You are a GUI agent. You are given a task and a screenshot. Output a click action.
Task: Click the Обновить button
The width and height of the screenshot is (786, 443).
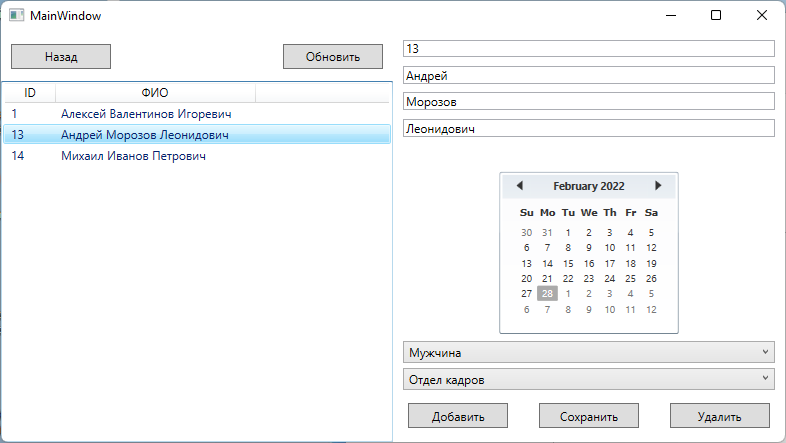point(333,57)
